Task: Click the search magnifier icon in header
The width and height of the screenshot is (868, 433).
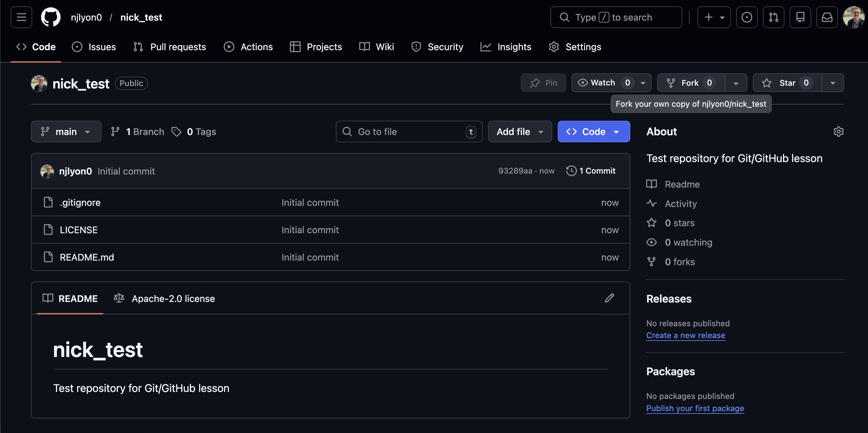Action: 564,17
